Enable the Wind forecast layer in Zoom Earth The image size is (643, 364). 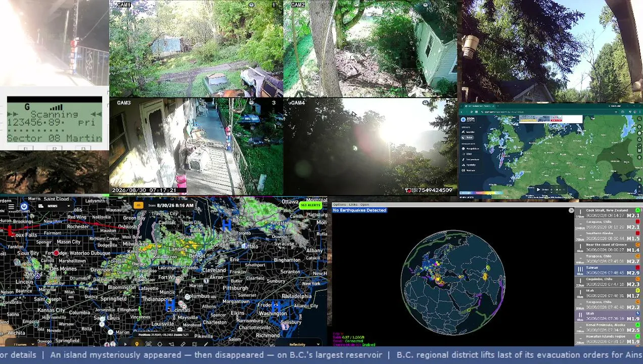468,154
